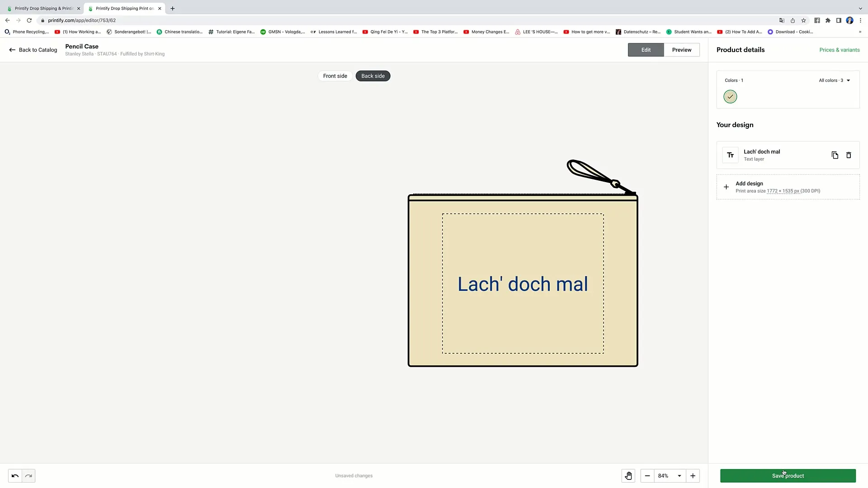Click the translate page icon
Screen dimensions: 868x488
point(782,20)
